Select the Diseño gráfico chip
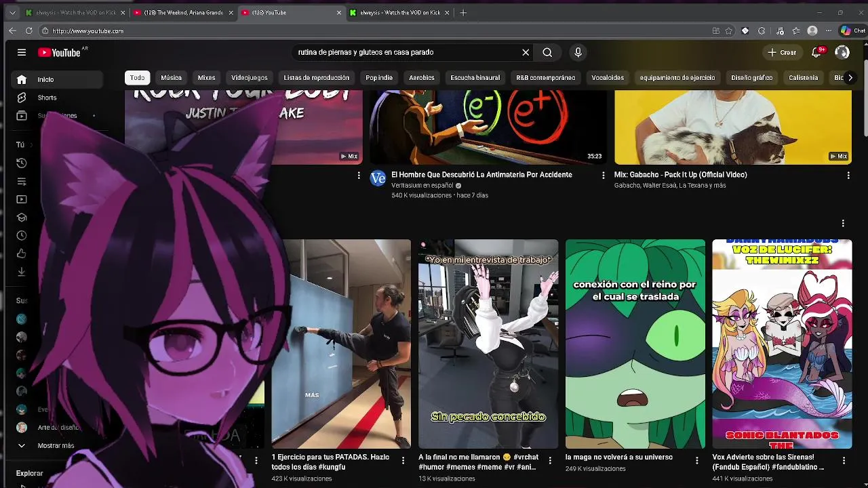The height and width of the screenshot is (488, 868). (x=752, y=77)
